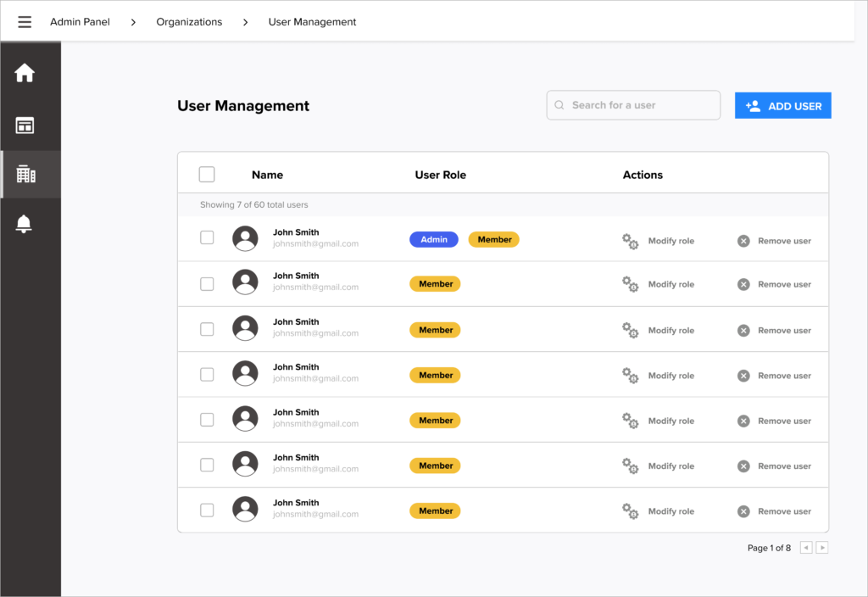
Task: Click the gear icon to modify the Admin's role
Action: 630,242
